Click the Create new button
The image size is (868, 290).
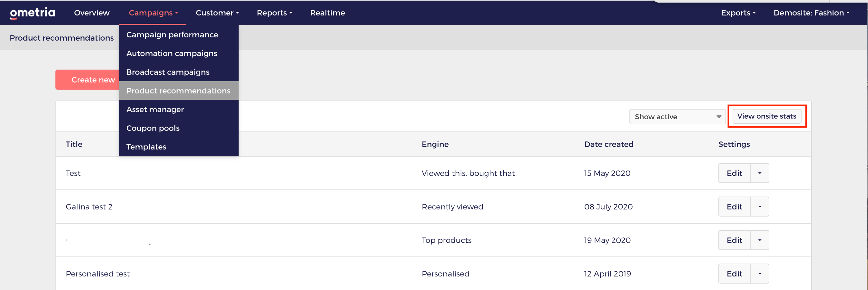(88, 80)
